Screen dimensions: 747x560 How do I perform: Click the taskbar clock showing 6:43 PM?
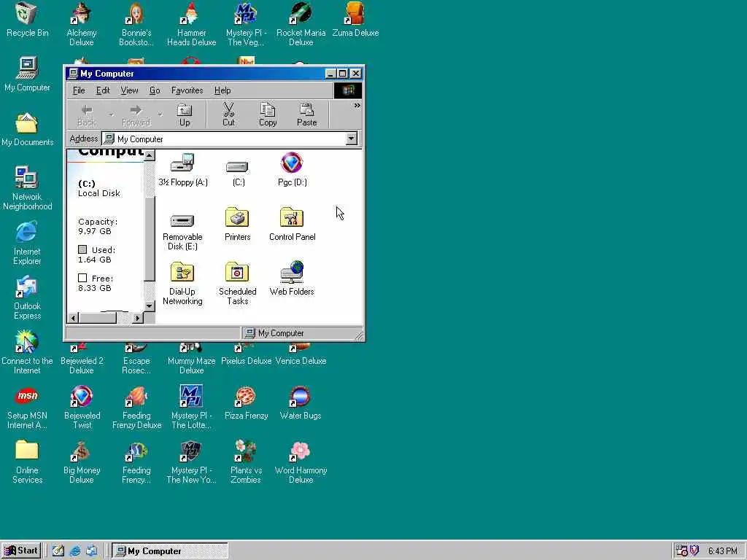coord(722,551)
